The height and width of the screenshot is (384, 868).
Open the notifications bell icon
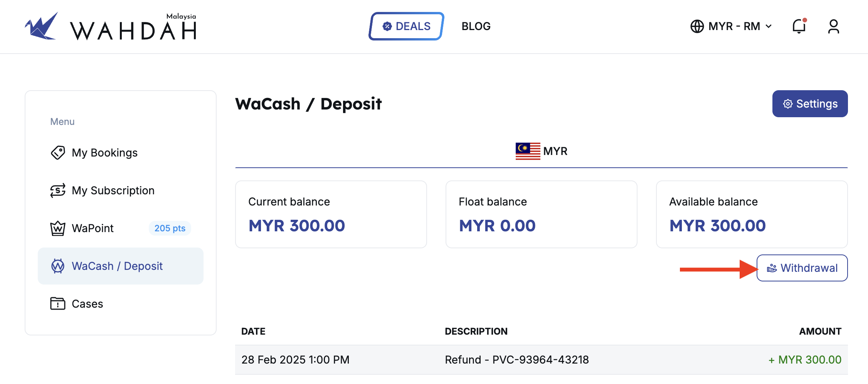[799, 26]
